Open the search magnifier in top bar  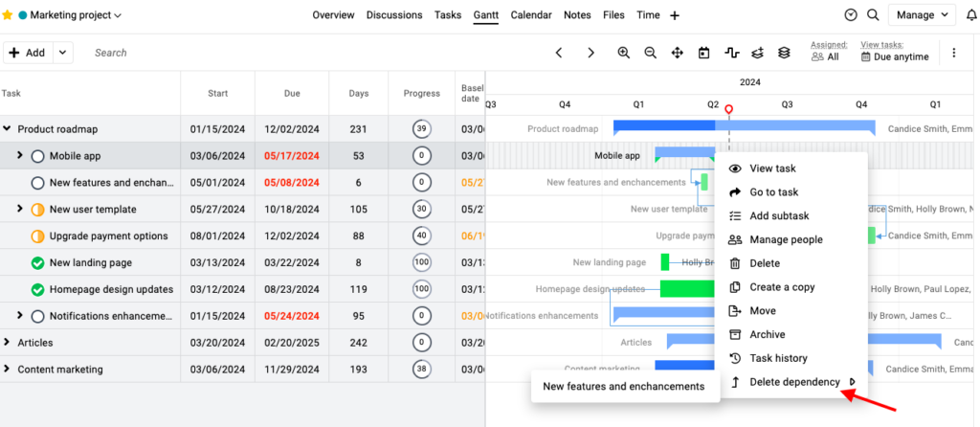tap(873, 15)
